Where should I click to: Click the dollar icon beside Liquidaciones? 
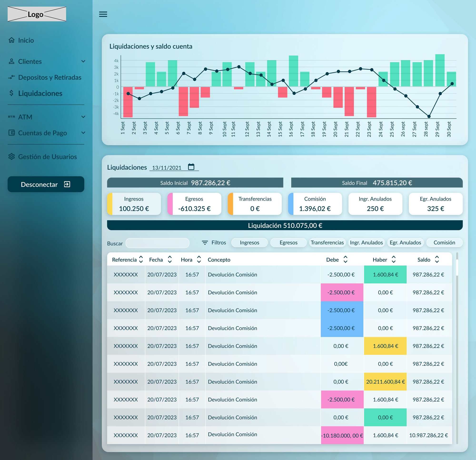click(x=11, y=93)
